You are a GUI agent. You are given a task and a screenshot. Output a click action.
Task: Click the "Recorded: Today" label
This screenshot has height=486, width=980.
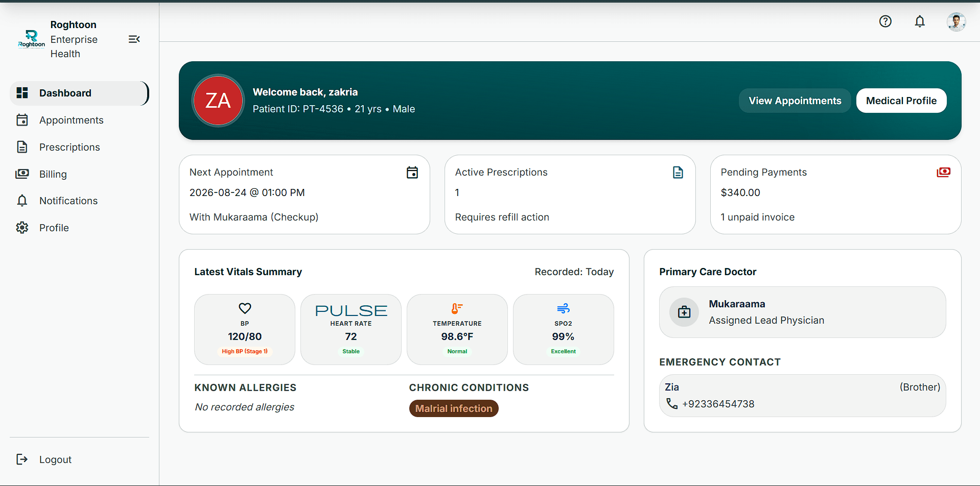(x=574, y=272)
